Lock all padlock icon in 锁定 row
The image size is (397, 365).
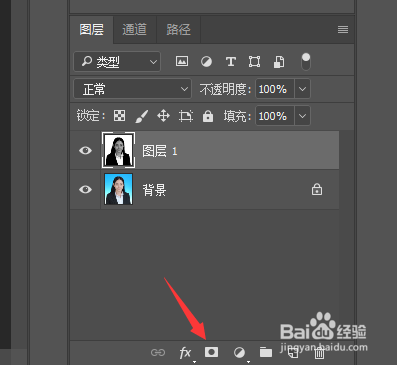pyautogui.click(x=208, y=116)
